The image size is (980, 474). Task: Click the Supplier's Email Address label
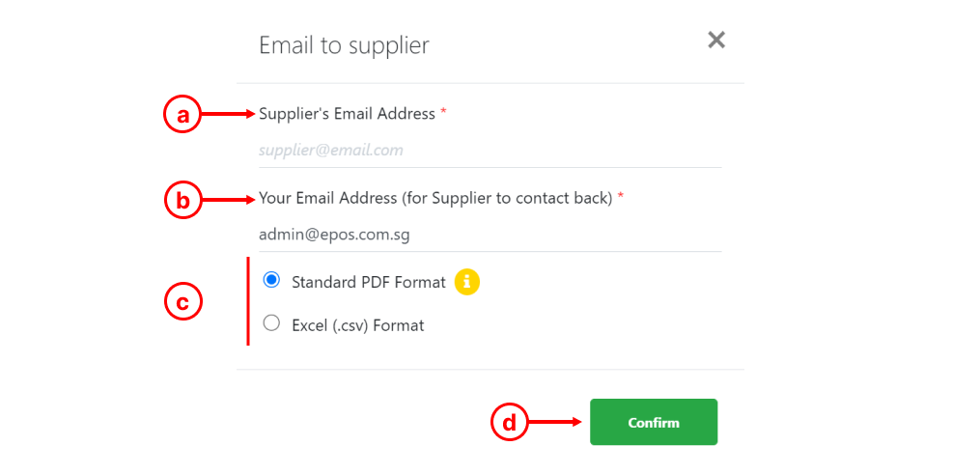[x=347, y=114]
